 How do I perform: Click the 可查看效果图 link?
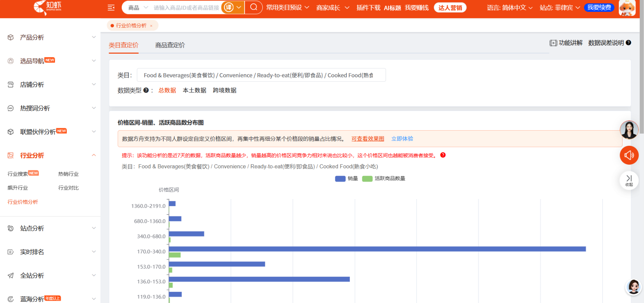[x=368, y=139]
